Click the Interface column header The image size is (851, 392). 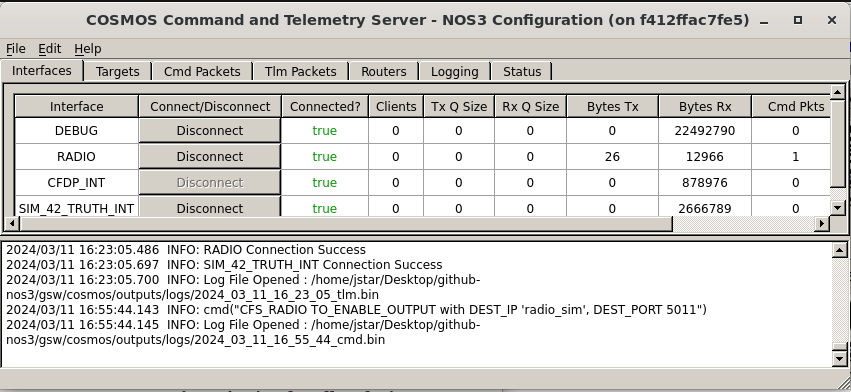(77, 106)
